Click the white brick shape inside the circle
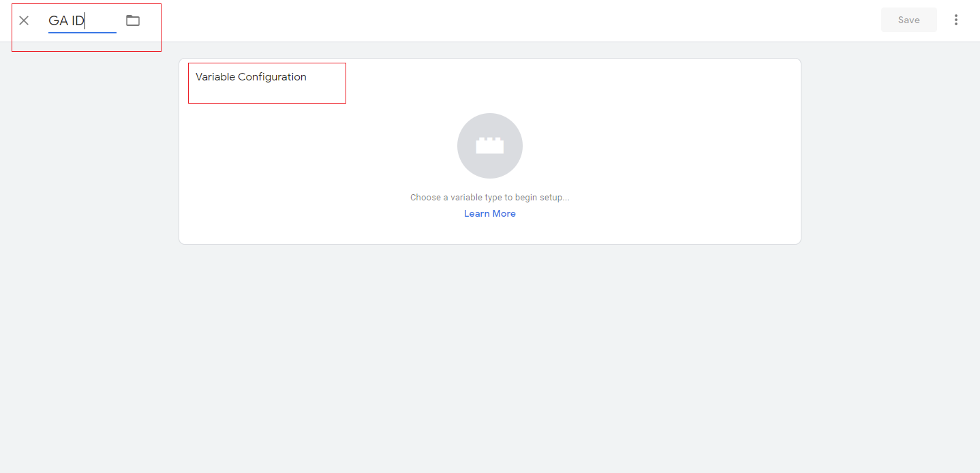 point(489,145)
